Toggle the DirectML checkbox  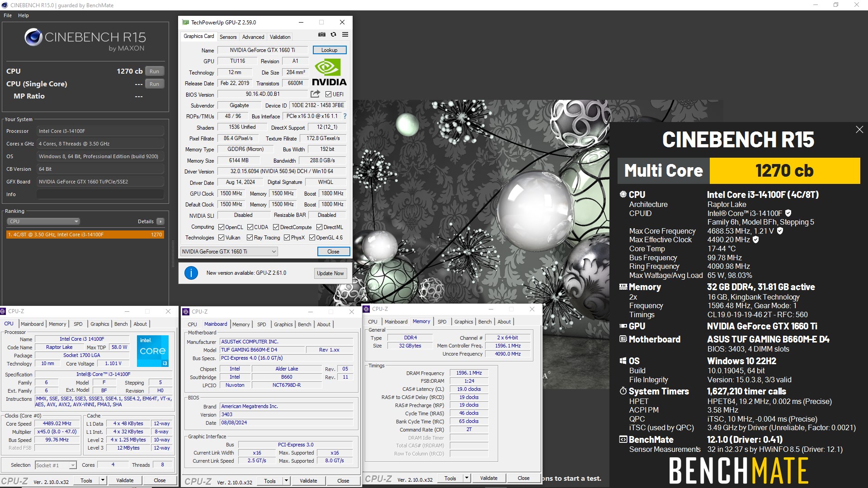(319, 227)
